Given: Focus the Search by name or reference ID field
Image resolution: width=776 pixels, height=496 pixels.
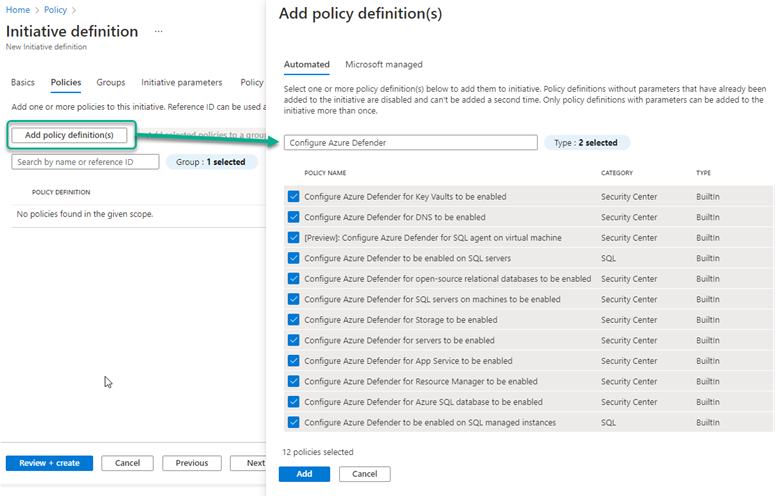Looking at the screenshot, I should (x=86, y=162).
